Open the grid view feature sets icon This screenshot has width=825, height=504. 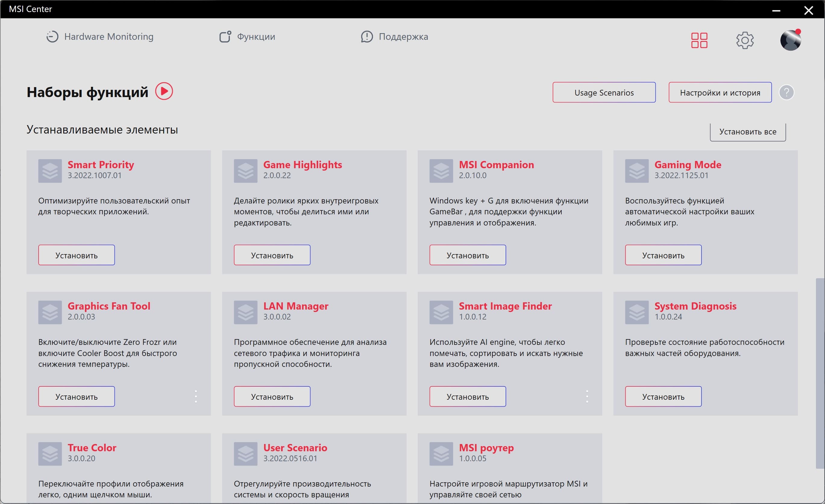pos(699,40)
